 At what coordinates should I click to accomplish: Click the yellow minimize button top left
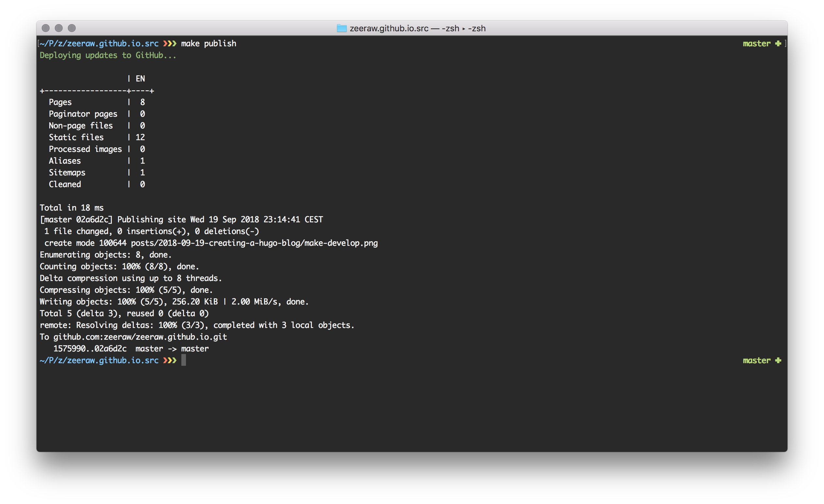(x=59, y=28)
